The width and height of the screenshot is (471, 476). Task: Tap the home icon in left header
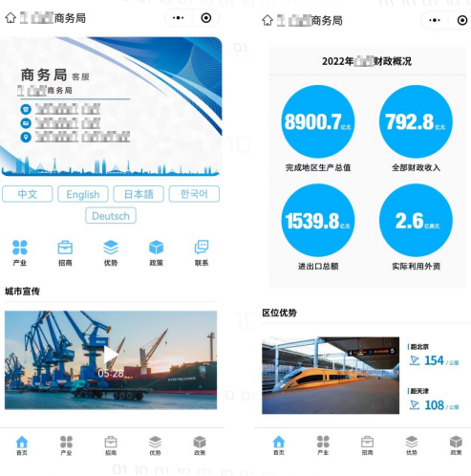coord(11,18)
